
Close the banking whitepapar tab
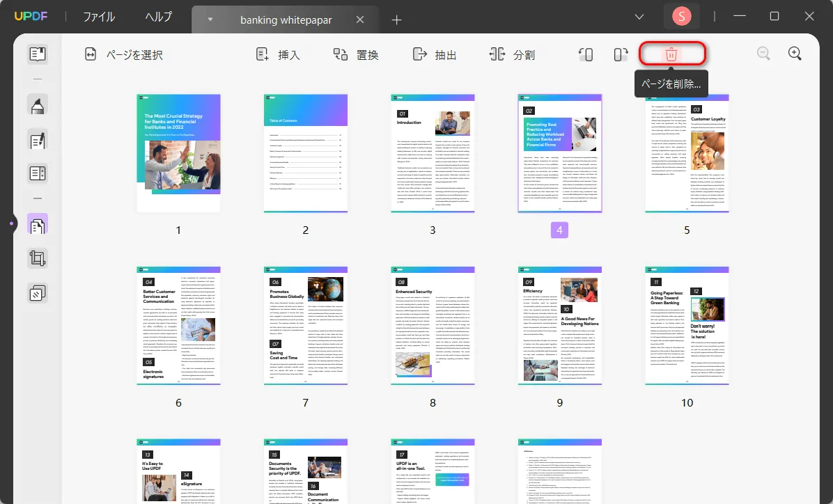click(x=360, y=19)
